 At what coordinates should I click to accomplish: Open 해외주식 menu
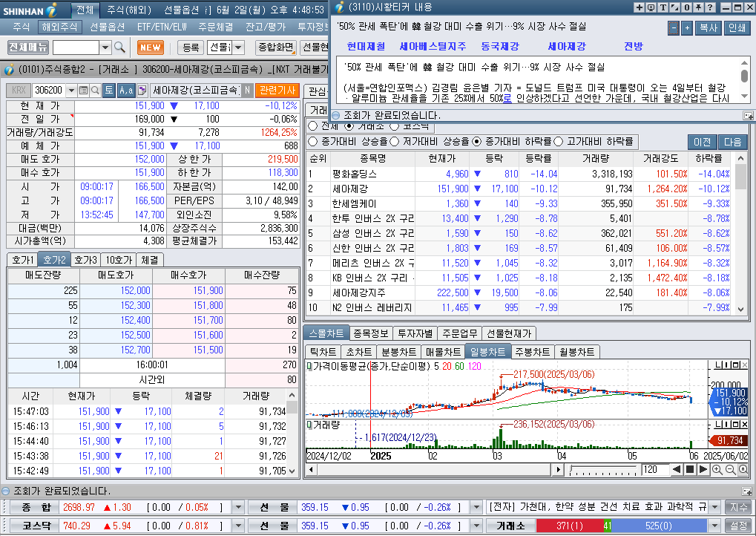pos(59,27)
